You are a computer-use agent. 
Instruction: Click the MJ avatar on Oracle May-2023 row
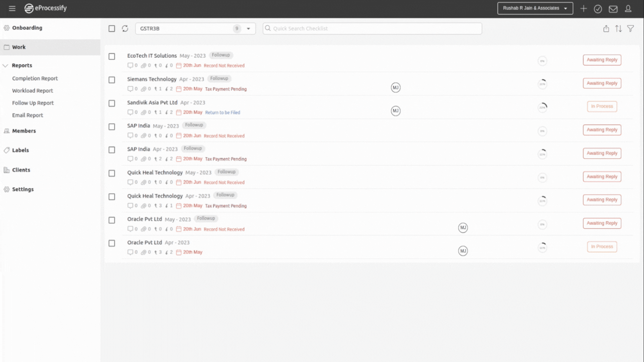click(463, 228)
